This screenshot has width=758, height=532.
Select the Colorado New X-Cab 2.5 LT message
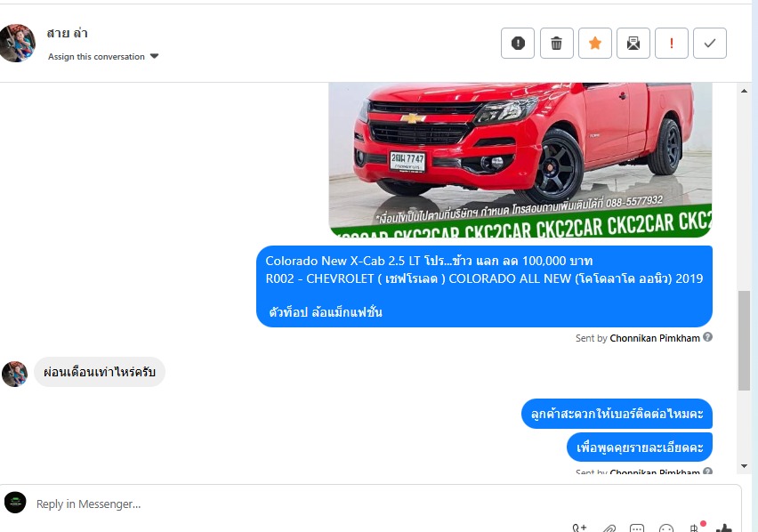pyautogui.click(x=484, y=286)
